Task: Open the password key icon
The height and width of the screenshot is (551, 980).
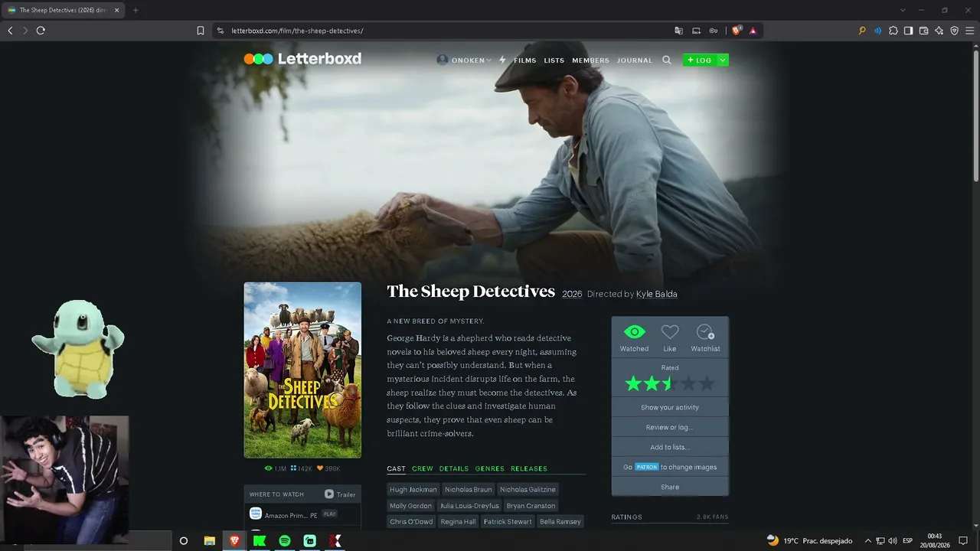Action: click(x=714, y=31)
